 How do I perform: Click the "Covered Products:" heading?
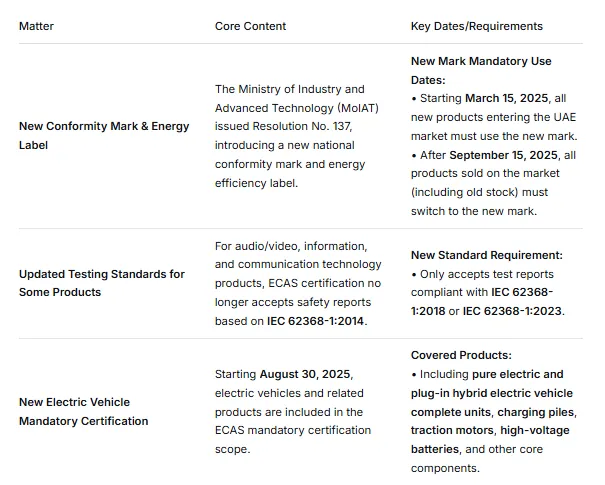(x=461, y=355)
